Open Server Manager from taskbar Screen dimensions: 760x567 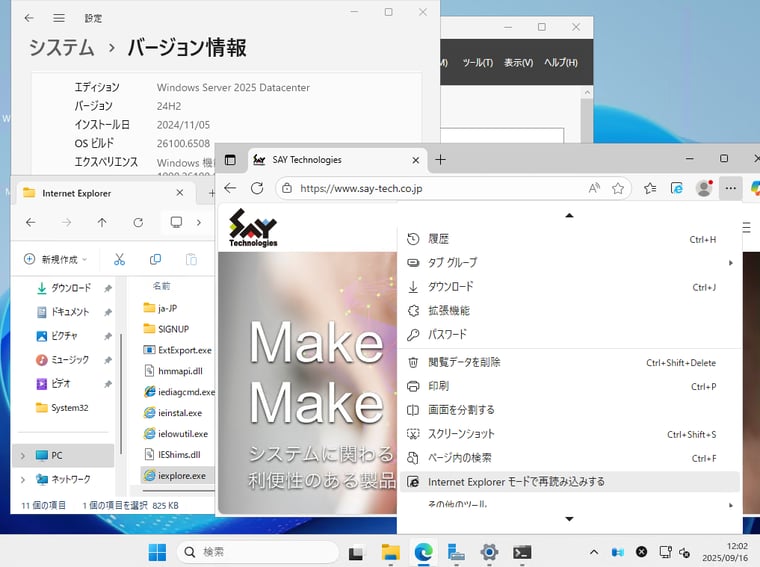[x=456, y=552]
